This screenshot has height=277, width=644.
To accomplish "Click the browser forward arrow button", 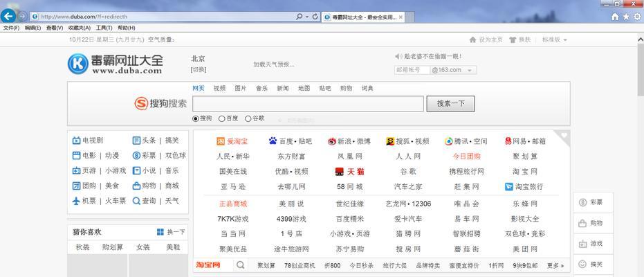I will pyautogui.click(x=23, y=17).
